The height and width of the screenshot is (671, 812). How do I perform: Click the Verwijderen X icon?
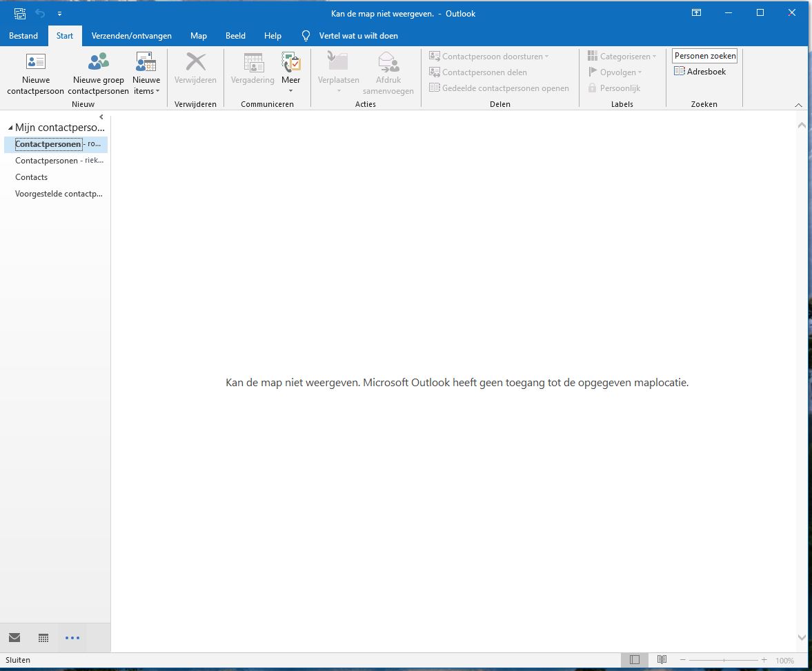pos(195,61)
